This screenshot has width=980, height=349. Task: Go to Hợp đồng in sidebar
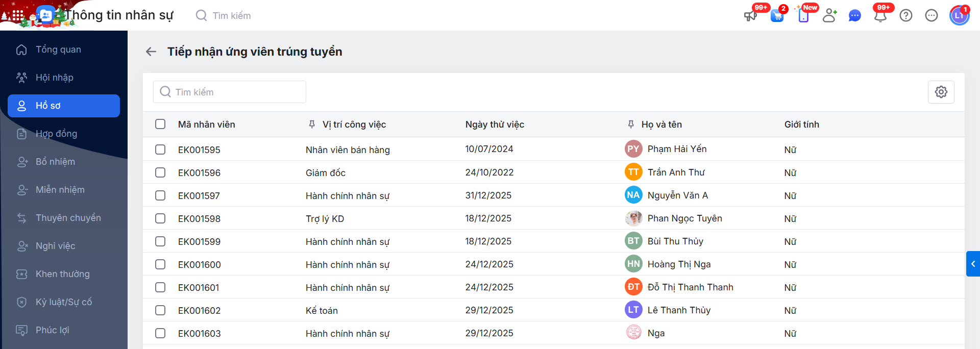(56, 134)
